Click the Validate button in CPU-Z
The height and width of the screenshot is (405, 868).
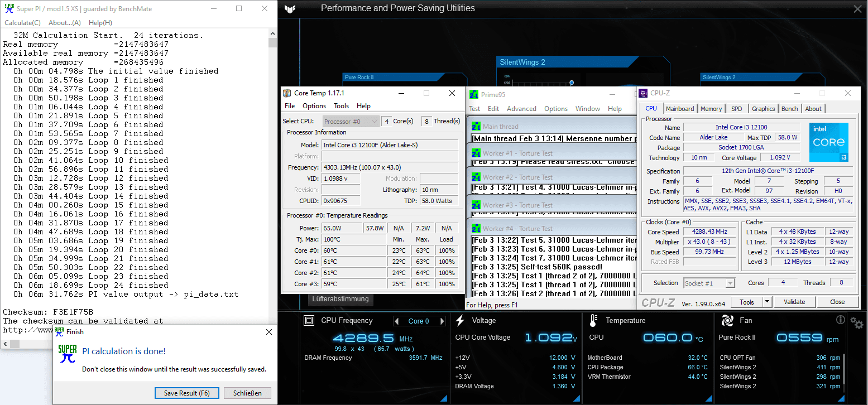(x=794, y=302)
